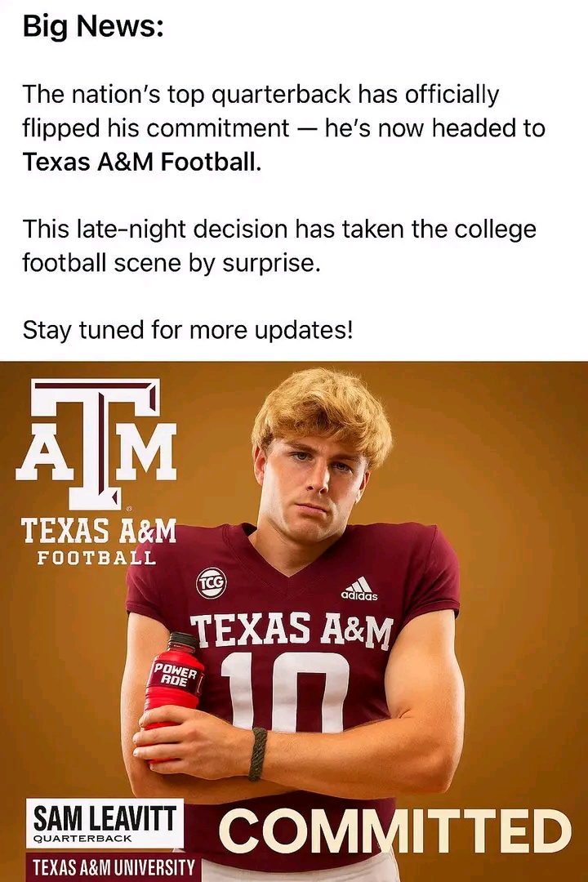The height and width of the screenshot is (882, 588).
Task: Click the SAM LEAVITT name label
Action: (106, 818)
